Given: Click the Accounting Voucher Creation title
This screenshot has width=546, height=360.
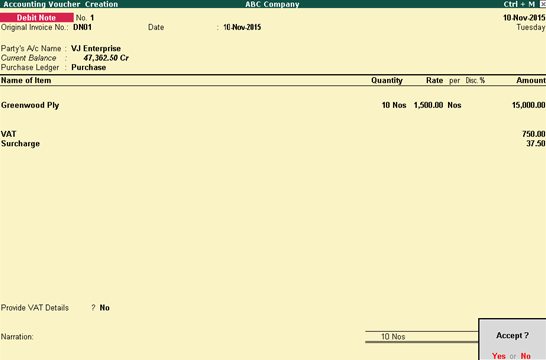Looking at the screenshot, I should click(x=61, y=4).
